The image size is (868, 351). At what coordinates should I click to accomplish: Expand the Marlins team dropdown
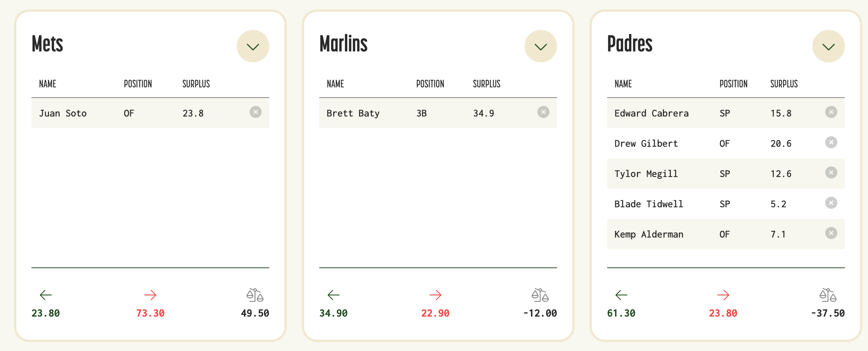click(541, 46)
